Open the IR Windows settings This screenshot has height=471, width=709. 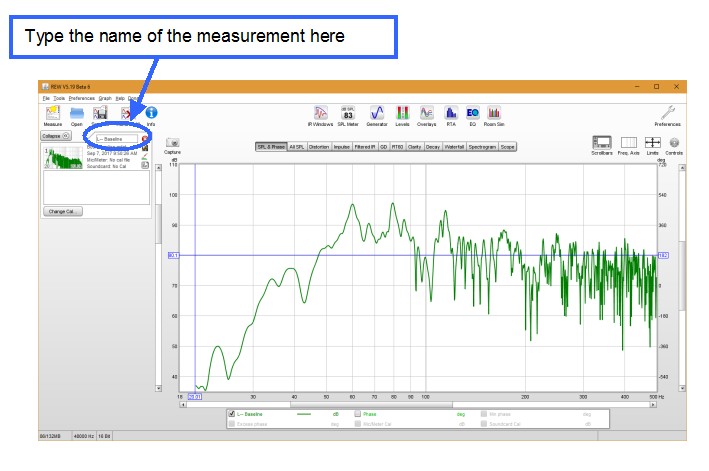tap(321, 113)
